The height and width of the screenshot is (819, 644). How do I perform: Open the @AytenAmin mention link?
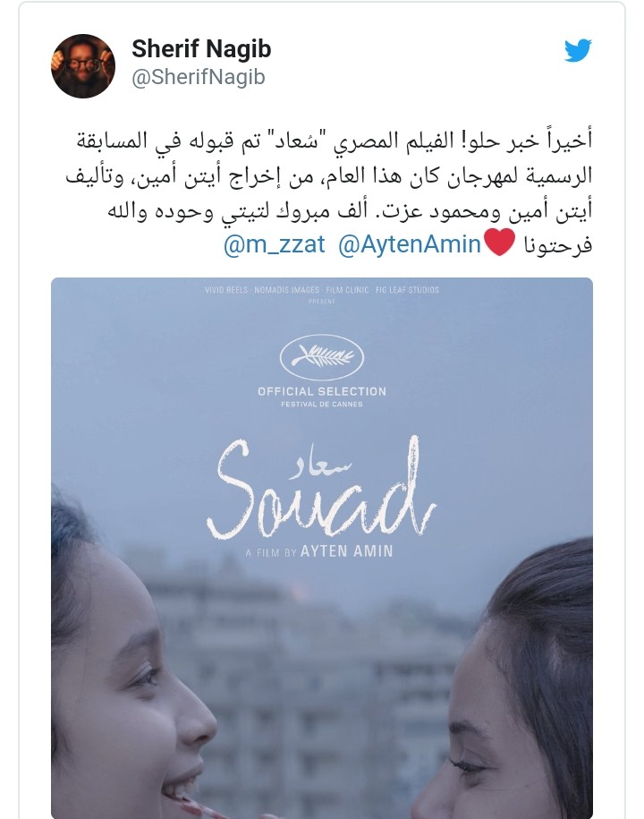point(409,244)
